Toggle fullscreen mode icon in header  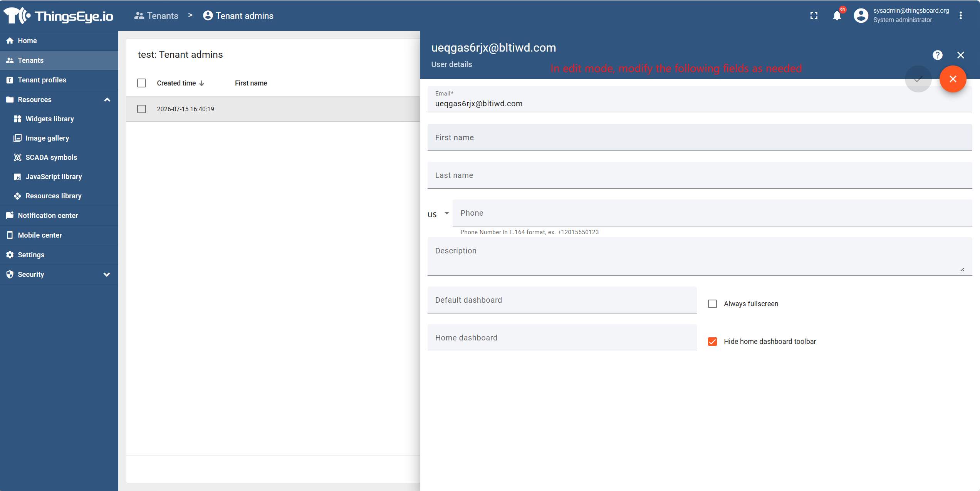point(814,15)
